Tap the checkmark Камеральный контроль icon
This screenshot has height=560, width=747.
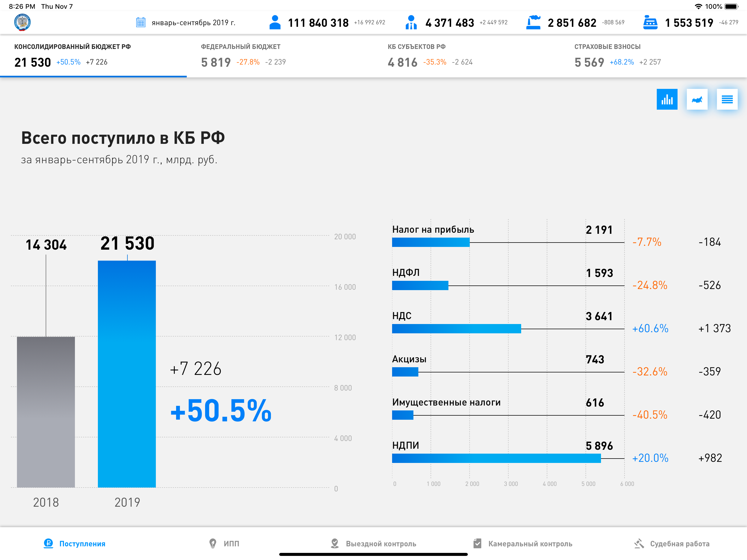pyautogui.click(x=477, y=543)
